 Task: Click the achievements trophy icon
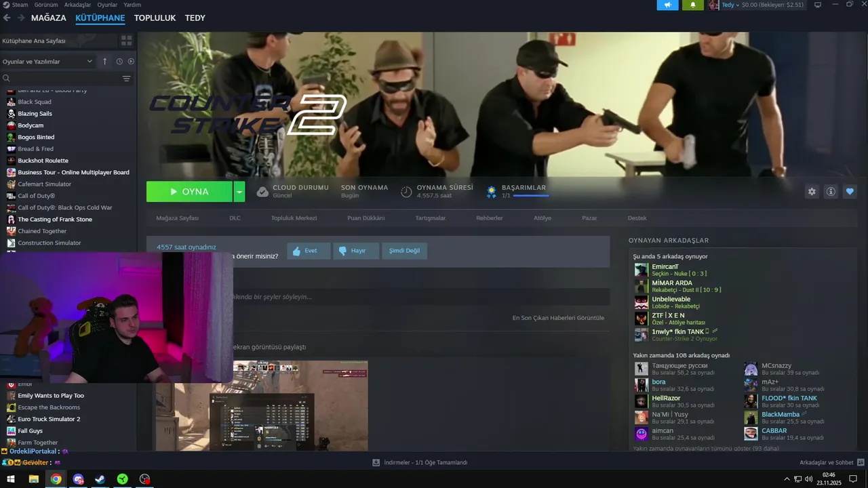click(491, 192)
